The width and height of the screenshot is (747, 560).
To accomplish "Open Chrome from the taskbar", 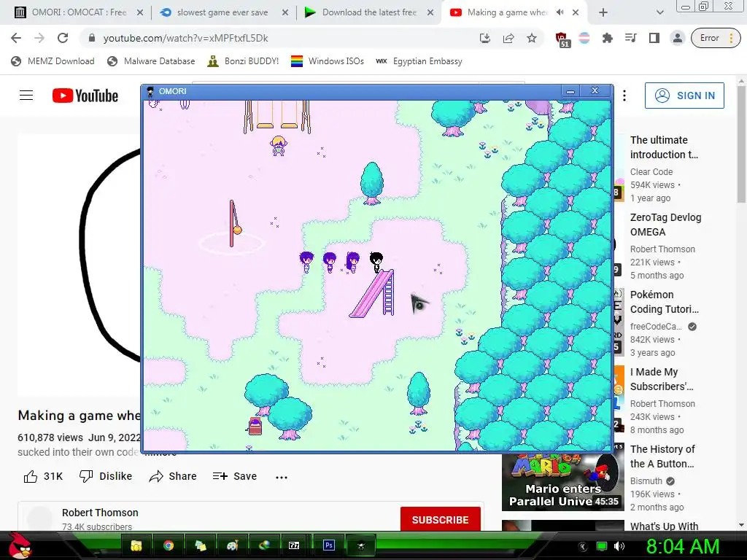I will (x=169, y=545).
